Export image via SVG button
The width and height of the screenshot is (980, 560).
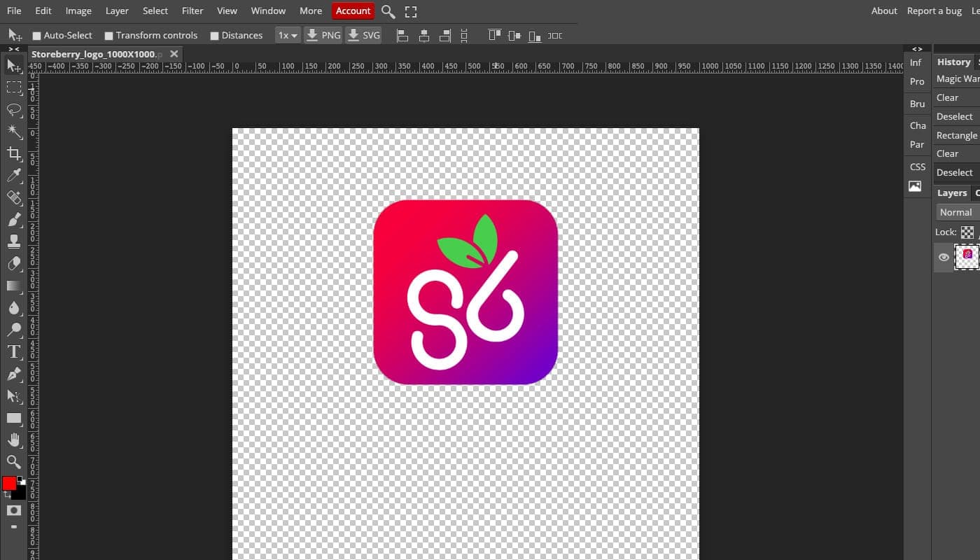point(363,35)
